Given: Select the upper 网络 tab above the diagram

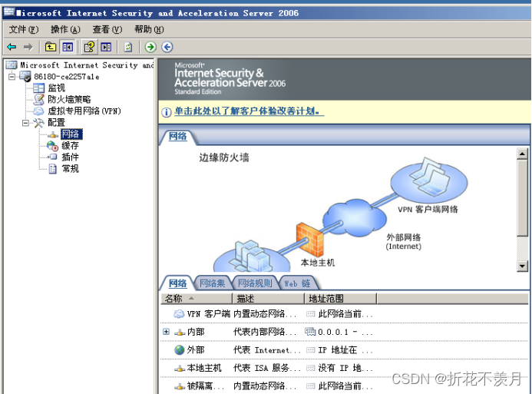Looking at the screenshot, I should pos(178,137).
